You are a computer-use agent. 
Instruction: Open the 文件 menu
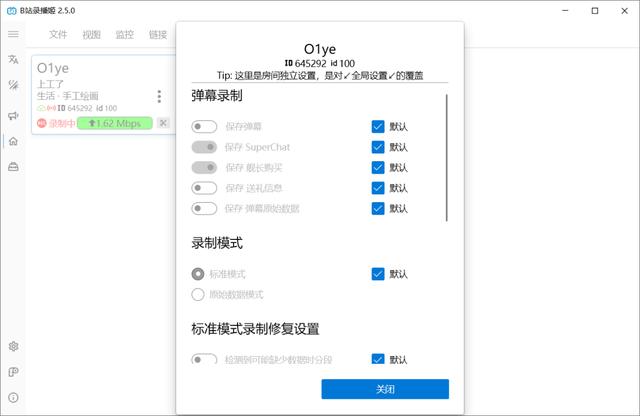tap(58, 35)
